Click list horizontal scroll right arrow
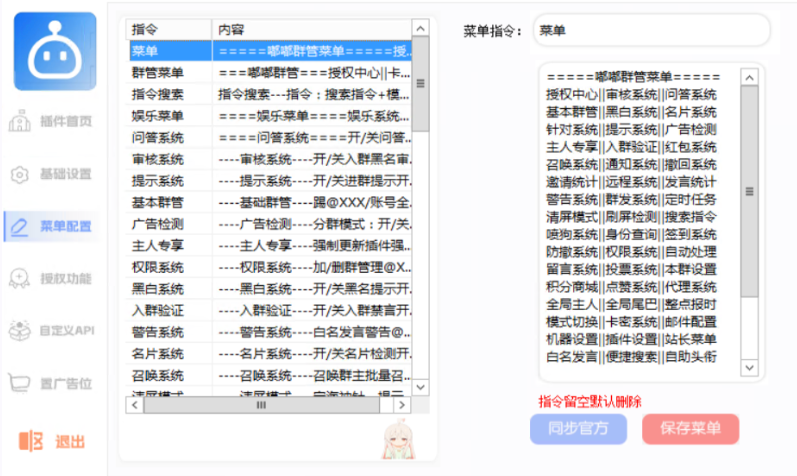 tap(402, 405)
